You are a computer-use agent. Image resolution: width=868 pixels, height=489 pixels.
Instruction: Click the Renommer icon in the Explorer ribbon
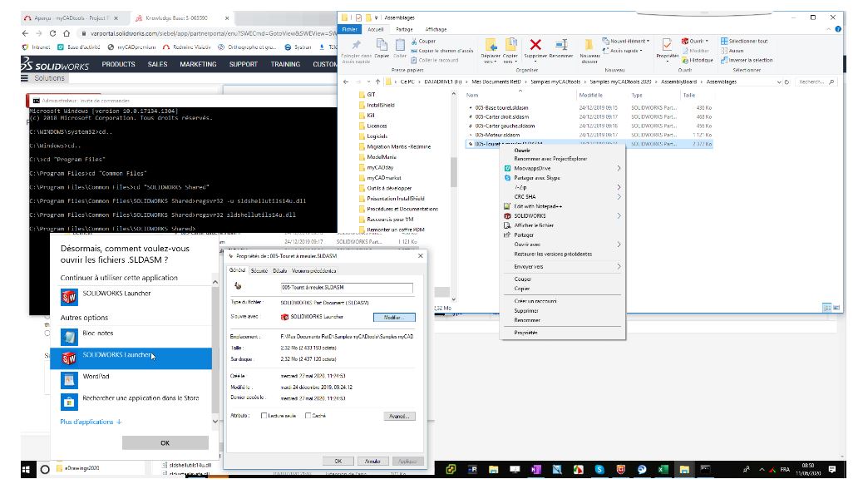coord(561,45)
